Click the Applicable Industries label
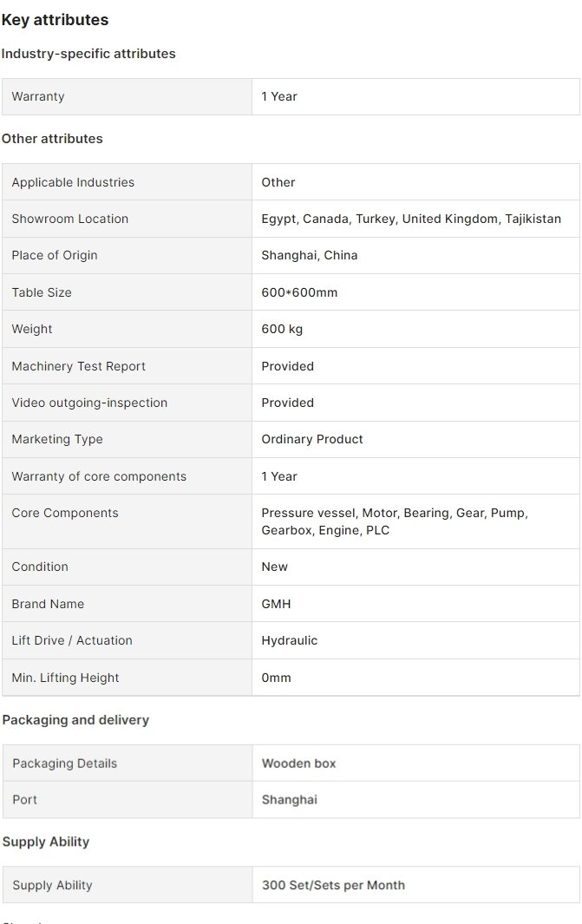This screenshot has width=582, height=924. point(73,183)
